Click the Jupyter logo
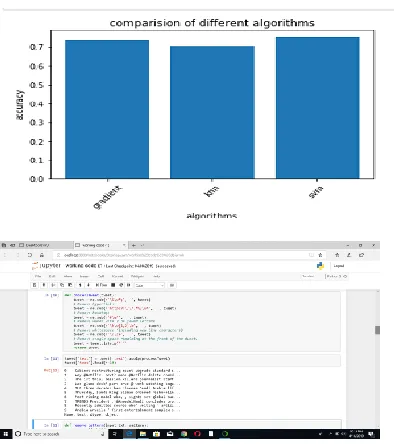Screen dimensions: 394x444 (x=46, y=266)
